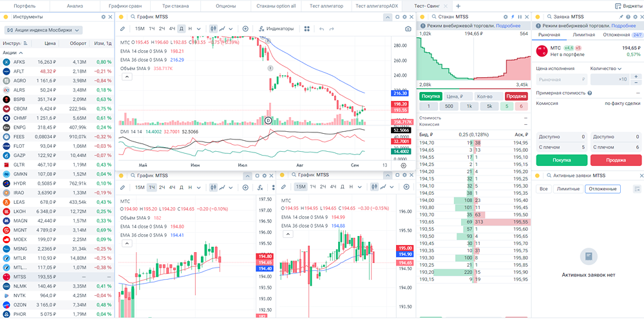Undo the last chart action

point(321,29)
